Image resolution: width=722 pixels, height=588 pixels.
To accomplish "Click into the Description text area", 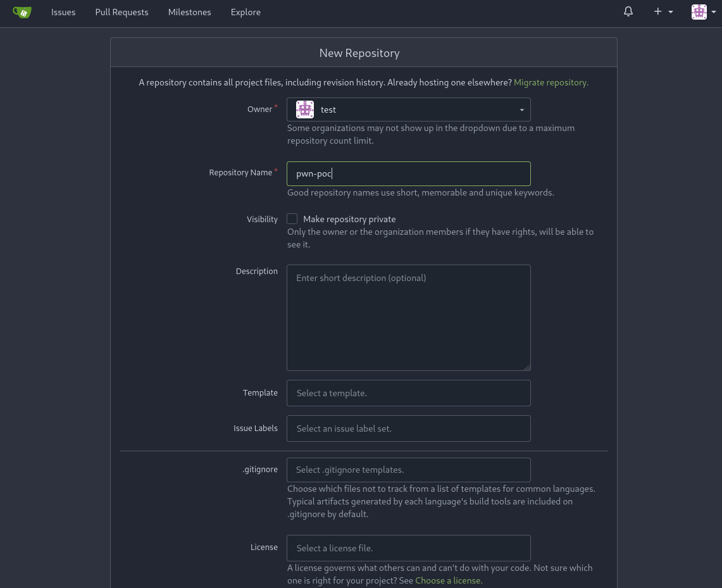I will pyautogui.click(x=408, y=318).
